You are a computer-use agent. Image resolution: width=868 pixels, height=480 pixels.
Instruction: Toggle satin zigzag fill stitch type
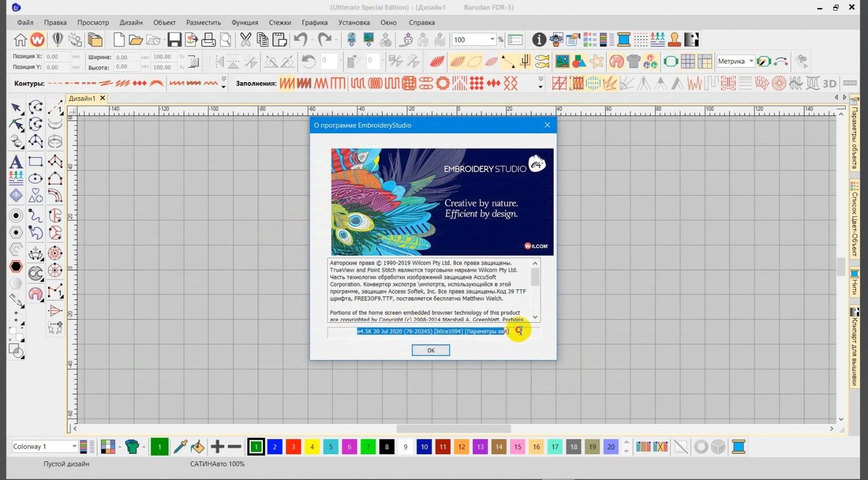pyautogui.click(x=287, y=83)
